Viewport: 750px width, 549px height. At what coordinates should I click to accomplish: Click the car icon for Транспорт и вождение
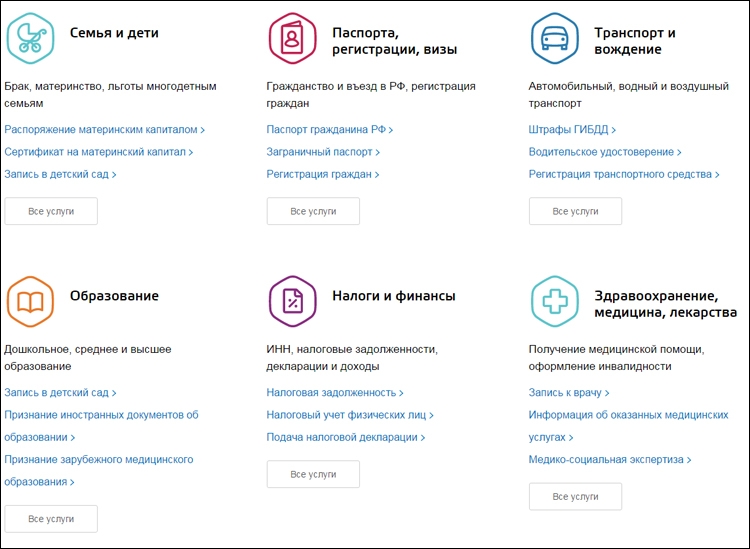point(554,38)
